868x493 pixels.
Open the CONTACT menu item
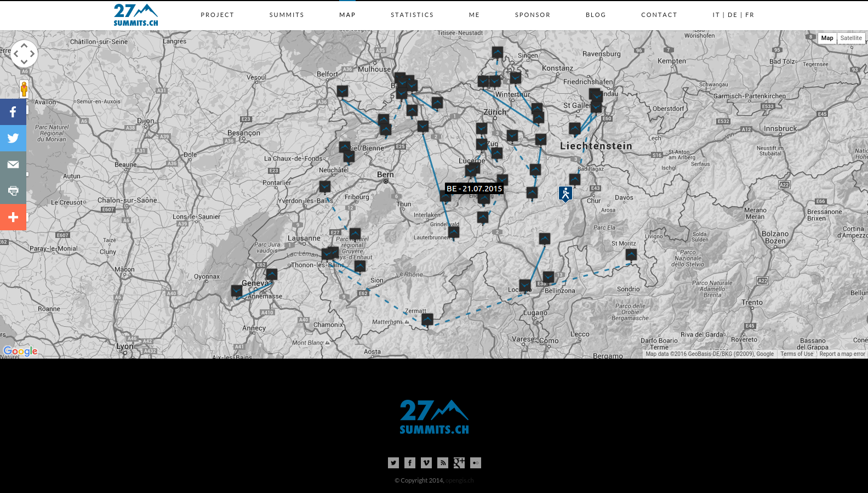coord(659,15)
